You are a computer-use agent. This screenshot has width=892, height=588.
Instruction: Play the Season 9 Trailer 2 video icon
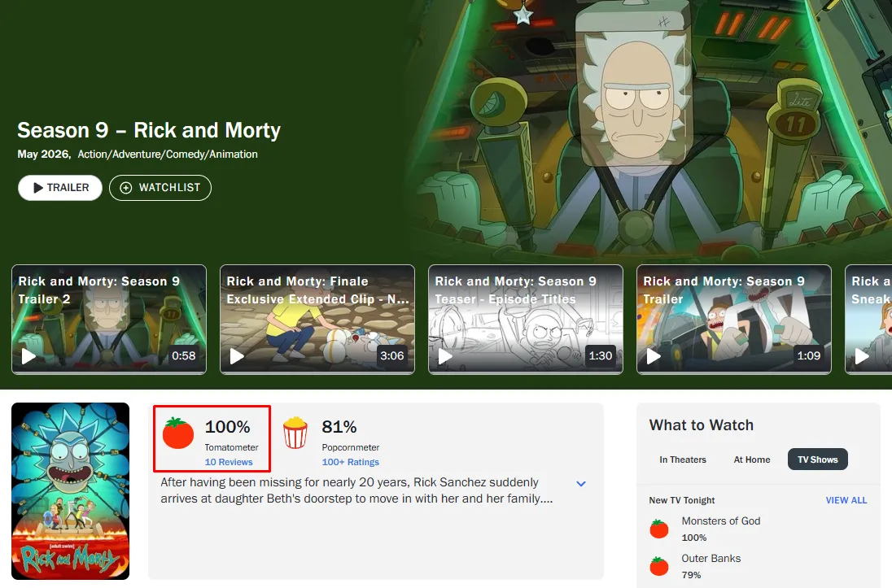pos(28,356)
